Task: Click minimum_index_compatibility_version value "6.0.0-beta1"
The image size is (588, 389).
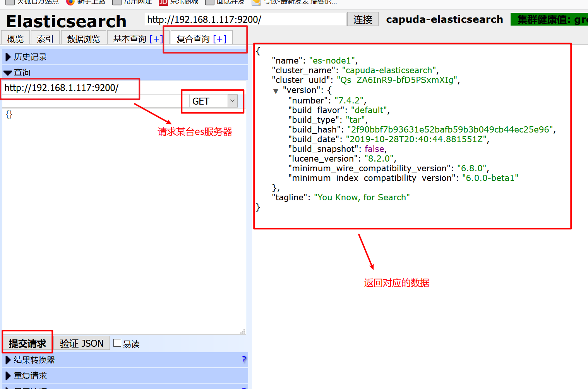Action: pos(490,178)
